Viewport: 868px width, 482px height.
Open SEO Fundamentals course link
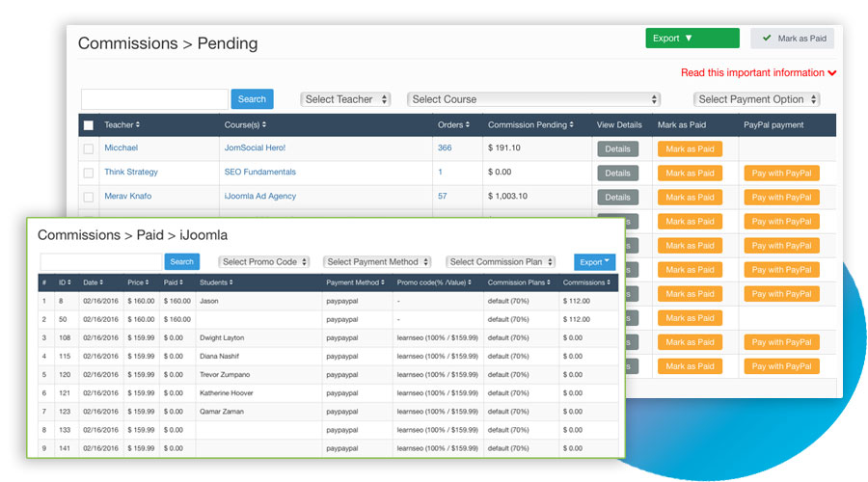[x=260, y=173]
